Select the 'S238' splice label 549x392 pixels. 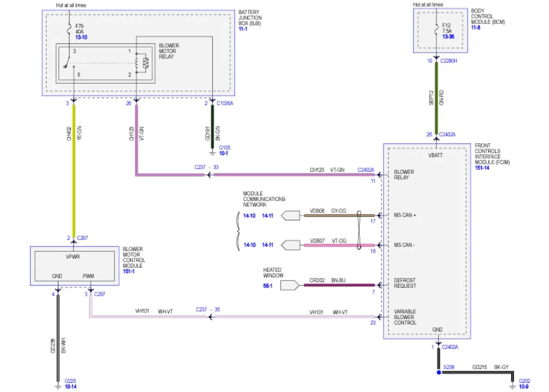[x=449, y=367]
